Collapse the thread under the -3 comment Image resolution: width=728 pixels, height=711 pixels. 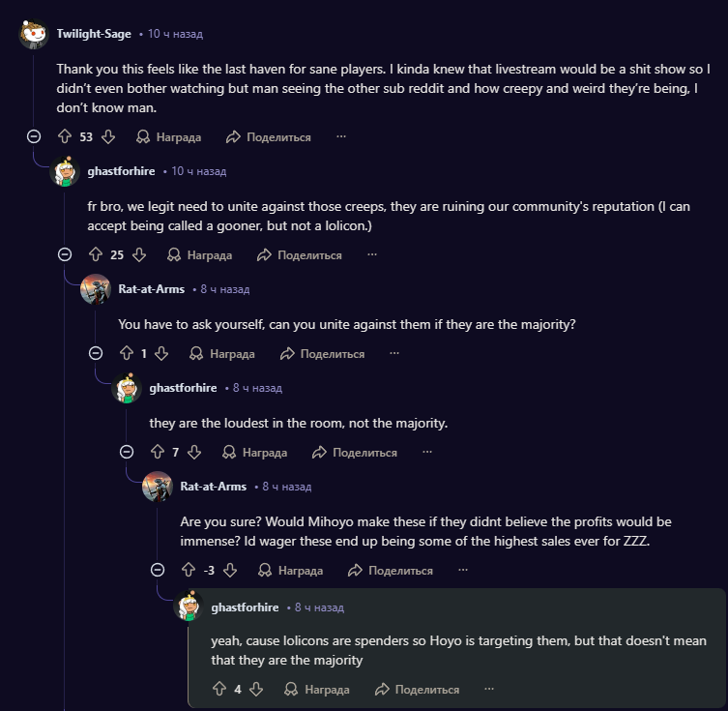coord(158,571)
